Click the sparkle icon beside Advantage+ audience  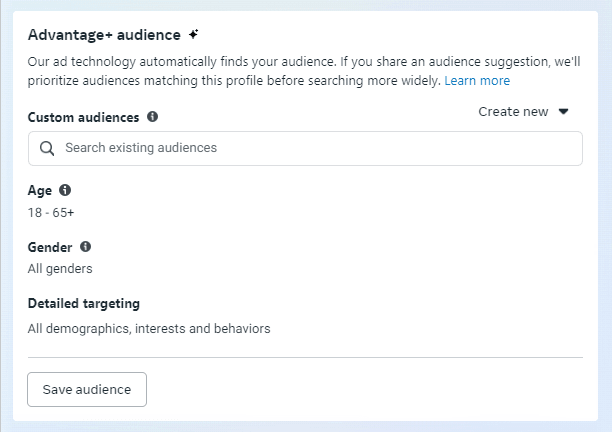(x=194, y=34)
